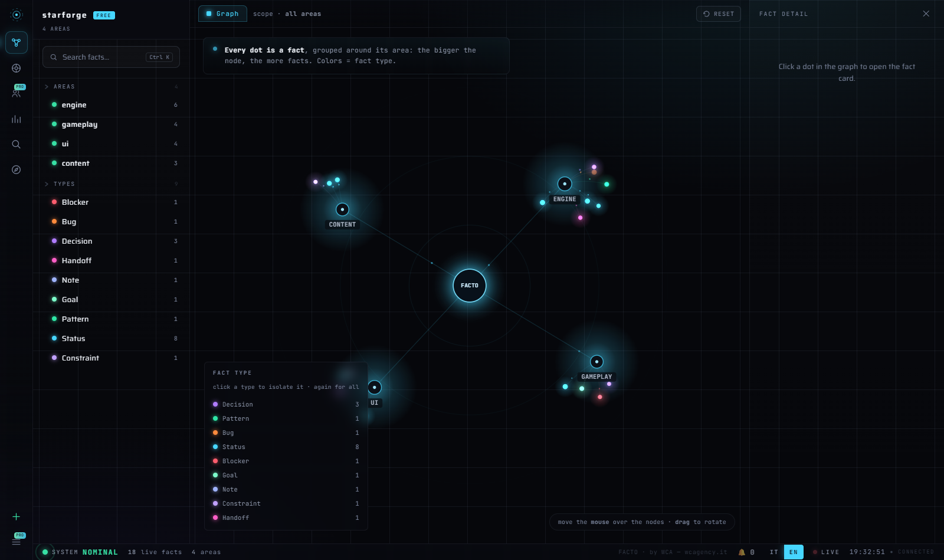Close the fact detail panel
The image size is (944, 560).
click(x=926, y=14)
